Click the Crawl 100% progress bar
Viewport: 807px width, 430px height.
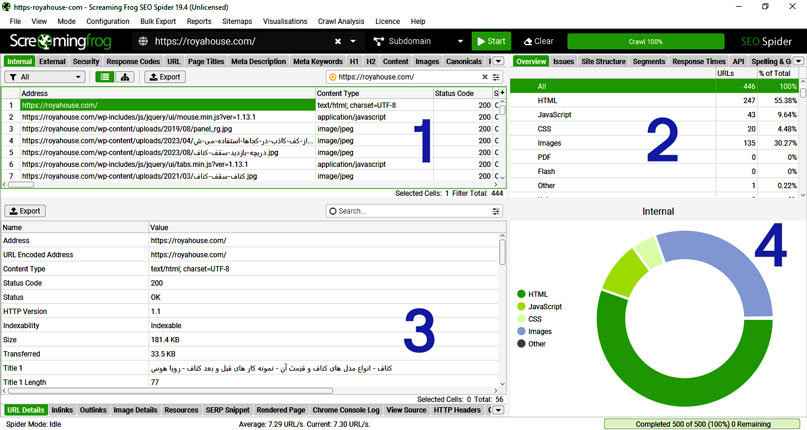(x=645, y=41)
